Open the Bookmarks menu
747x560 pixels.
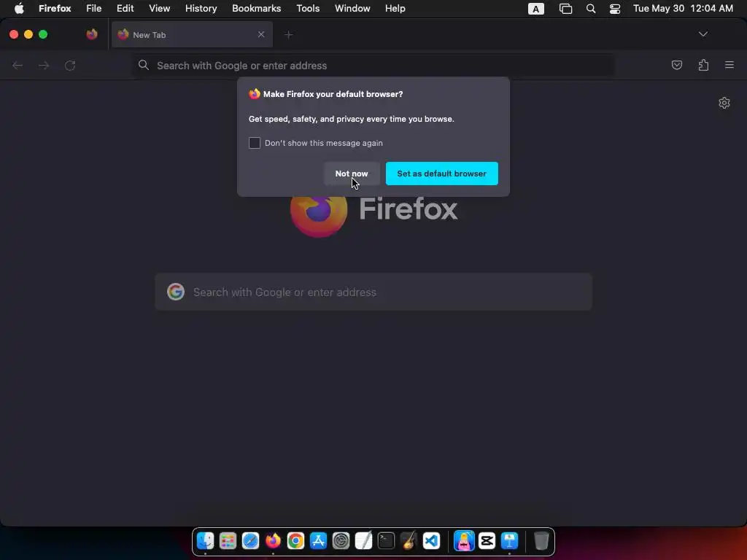click(256, 8)
